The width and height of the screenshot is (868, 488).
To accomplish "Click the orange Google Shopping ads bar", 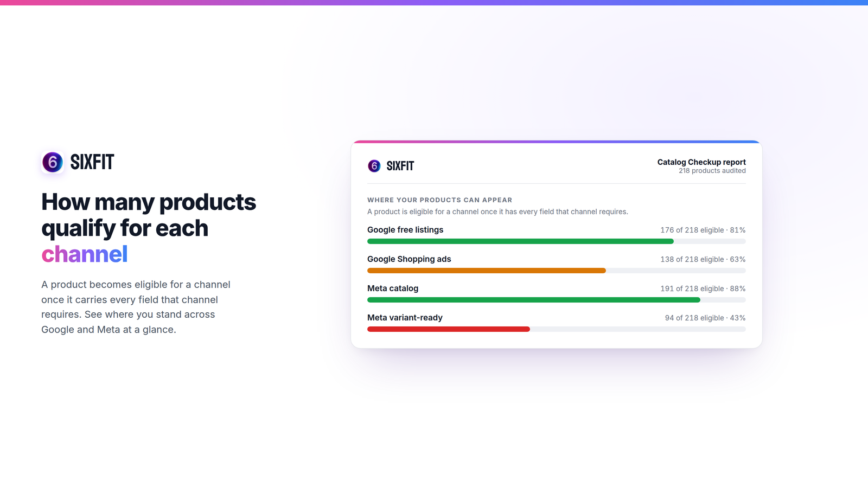I will pos(487,271).
